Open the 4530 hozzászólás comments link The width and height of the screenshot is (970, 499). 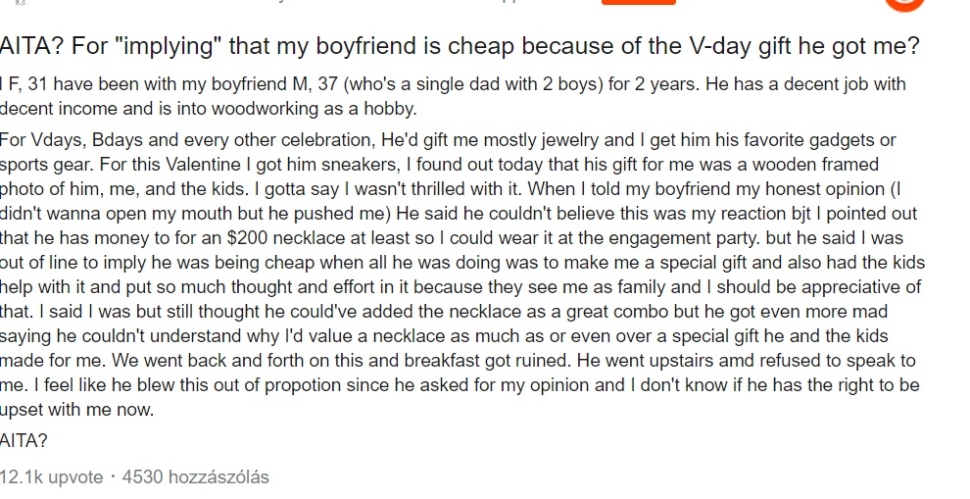[x=195, y=477]
